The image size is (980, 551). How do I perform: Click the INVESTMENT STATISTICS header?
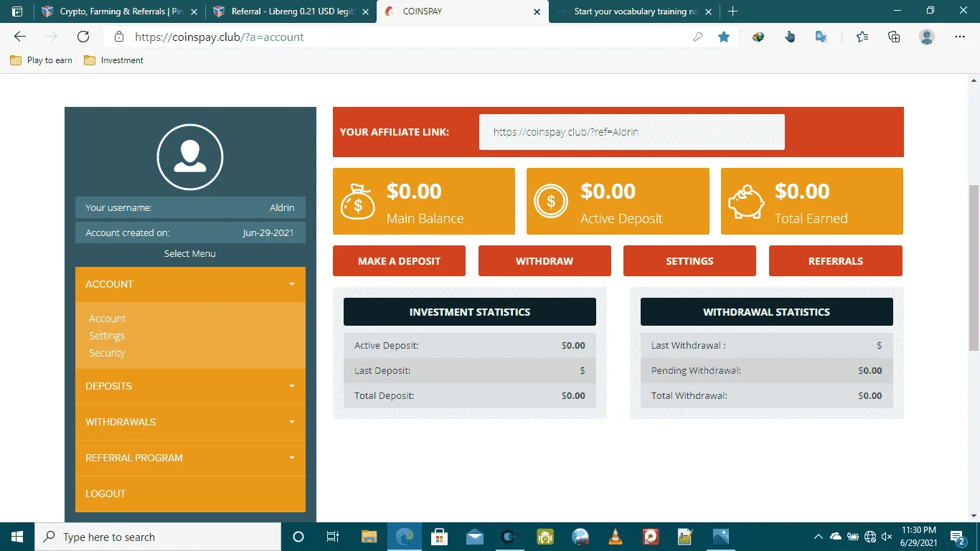470,312
